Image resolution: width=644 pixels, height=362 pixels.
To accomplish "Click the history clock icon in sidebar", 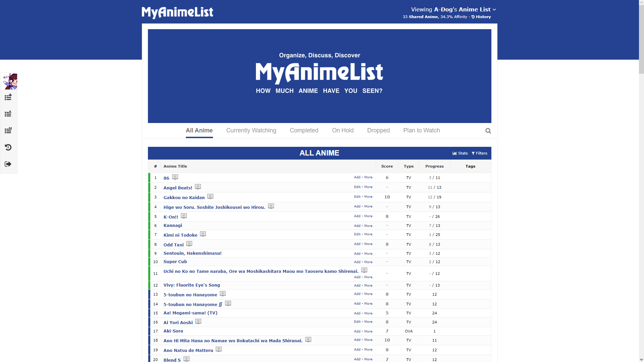I will 8,147.
